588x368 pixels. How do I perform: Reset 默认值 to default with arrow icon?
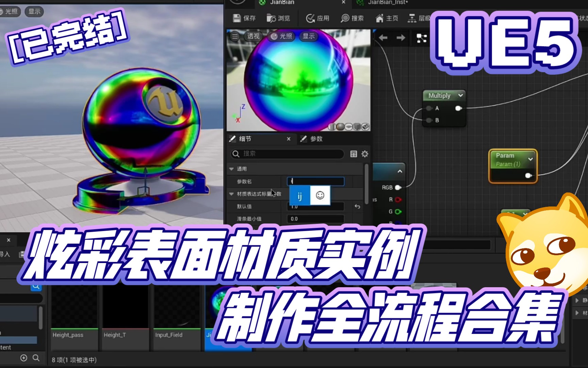coord(357,206)
